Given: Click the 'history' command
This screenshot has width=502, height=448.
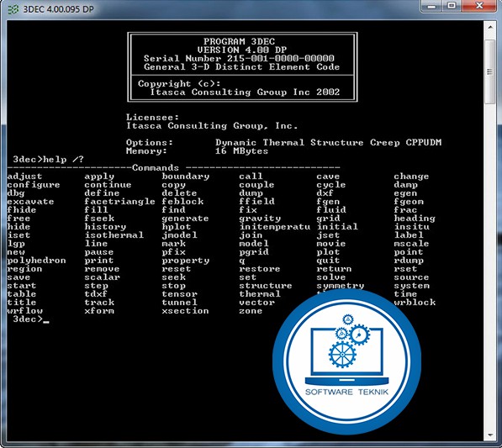Looking at the screenshot, I should click(x=105, y=227).
